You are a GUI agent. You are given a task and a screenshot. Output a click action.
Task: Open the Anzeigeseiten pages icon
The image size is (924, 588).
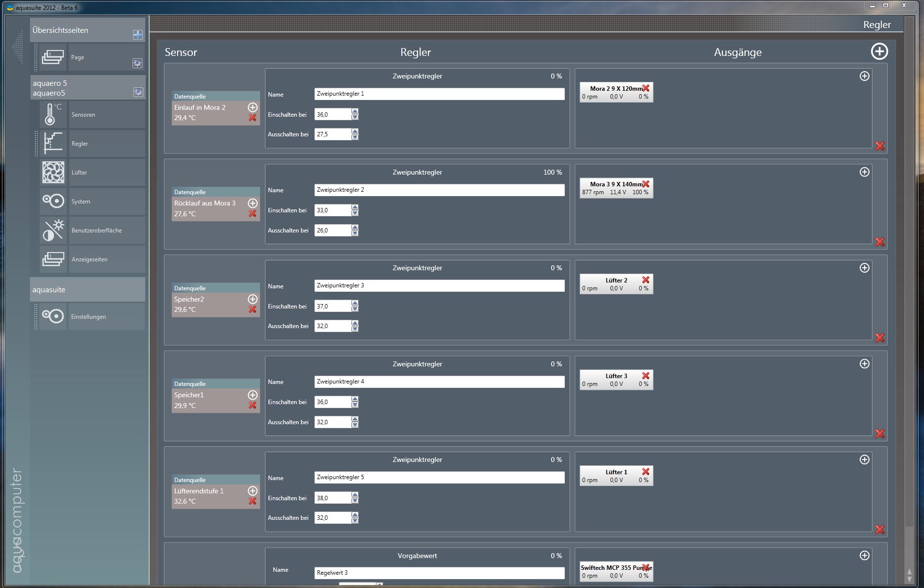tap(53, 259)
